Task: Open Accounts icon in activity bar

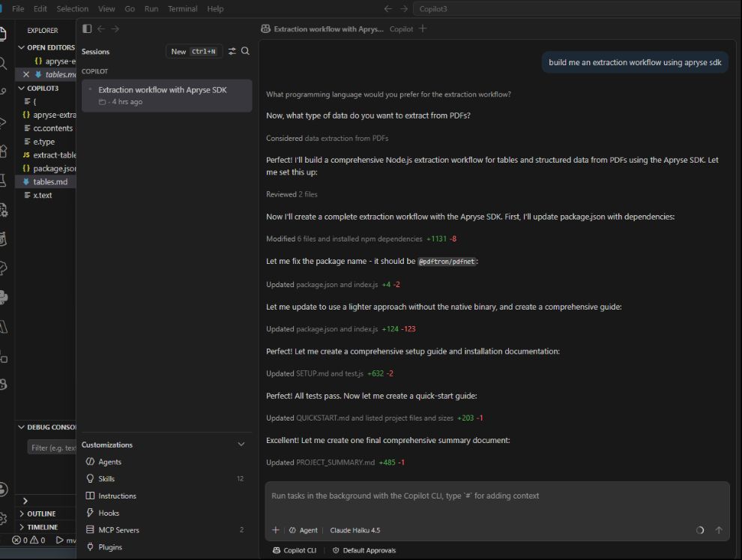Action: pyautogui.click(x=3, y=490)
